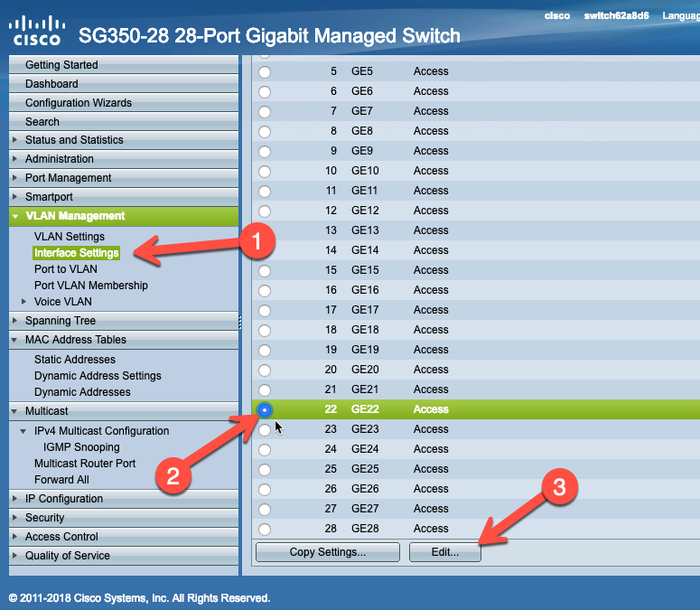Select the GE6 radio button
Screen dimensions: 700x610
tap(265, 92)
